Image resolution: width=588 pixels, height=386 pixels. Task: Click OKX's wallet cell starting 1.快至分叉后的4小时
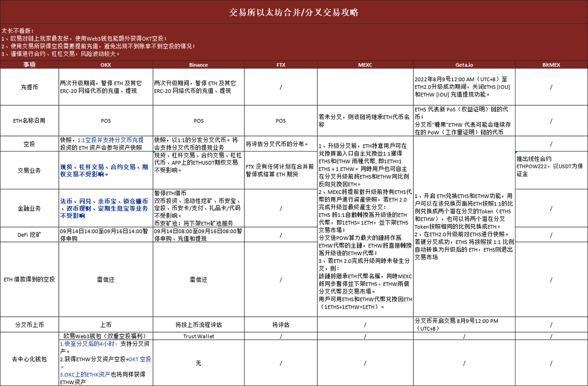coord(105,363)
